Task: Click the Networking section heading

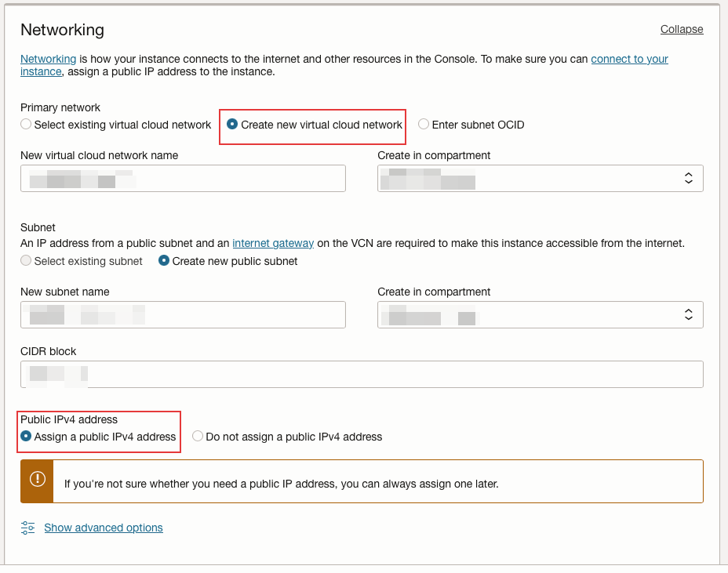Action: (62, 30)
